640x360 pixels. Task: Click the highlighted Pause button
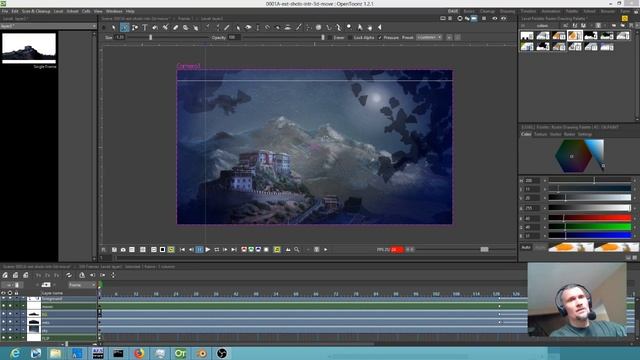199,249
